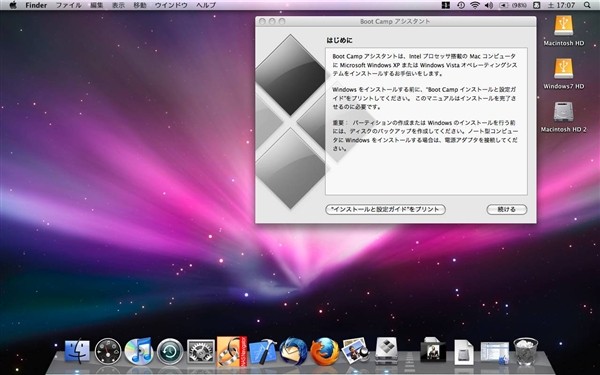600x375 pixels.
Task: Select Macintosh HD desktop drive
Action: [564, 31]
